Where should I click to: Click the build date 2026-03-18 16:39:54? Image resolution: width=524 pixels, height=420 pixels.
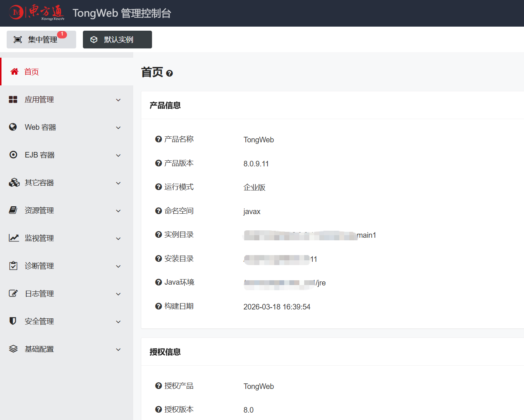[277, 307]
